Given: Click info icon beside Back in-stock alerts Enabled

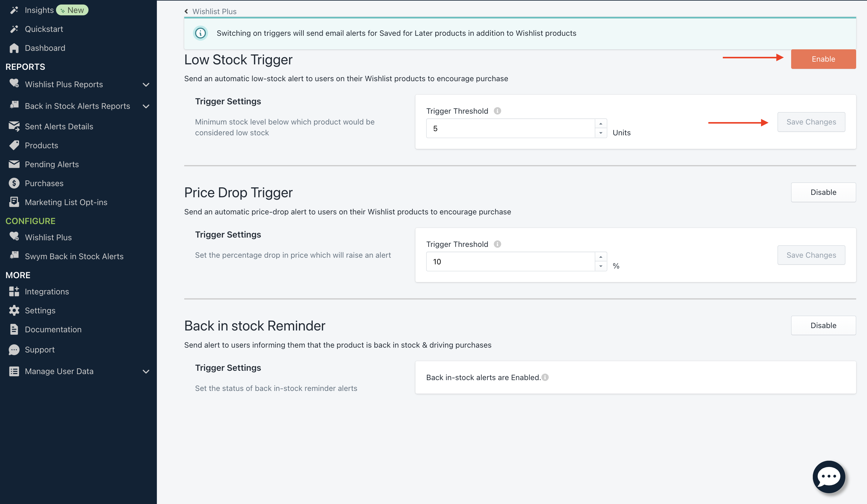Looking at the screenshot, I should [x=545, y=377].
